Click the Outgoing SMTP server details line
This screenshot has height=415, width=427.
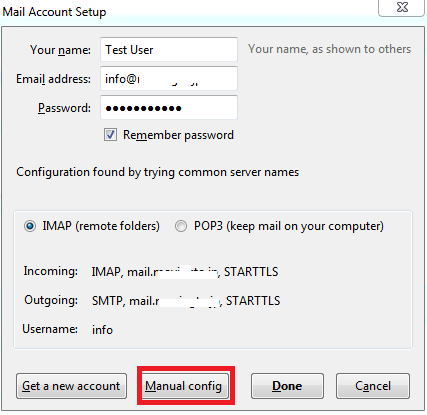click(186, 301)
